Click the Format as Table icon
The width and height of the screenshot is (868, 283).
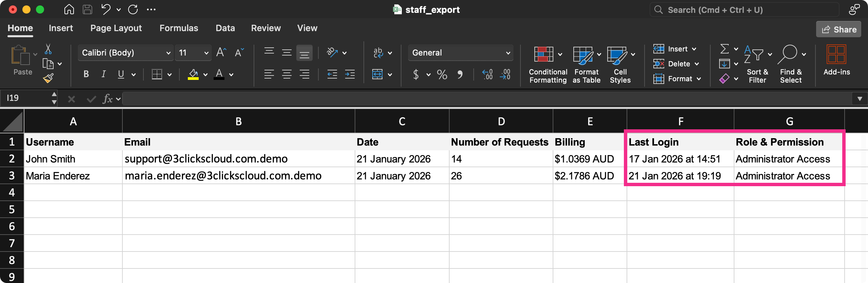pos(583,55)
